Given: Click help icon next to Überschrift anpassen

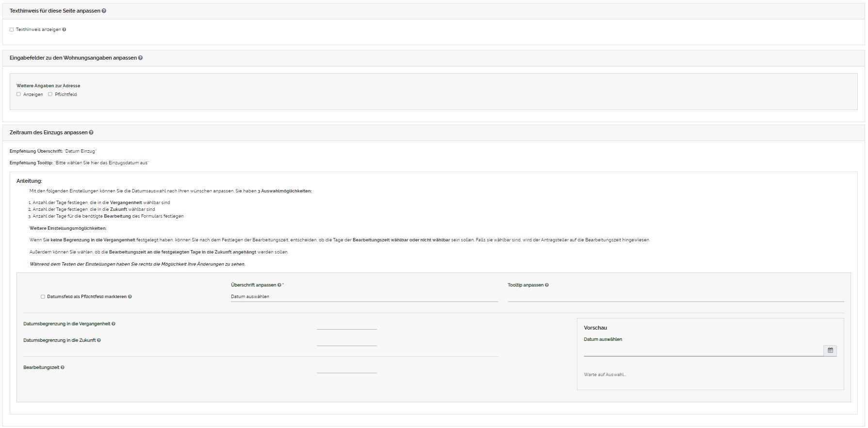Looking at the screenshot, I should click(279, 285).
